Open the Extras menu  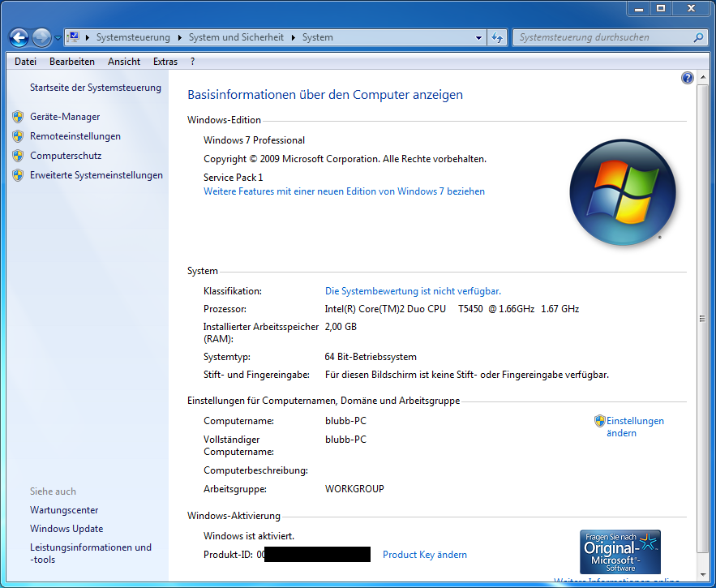165,62
